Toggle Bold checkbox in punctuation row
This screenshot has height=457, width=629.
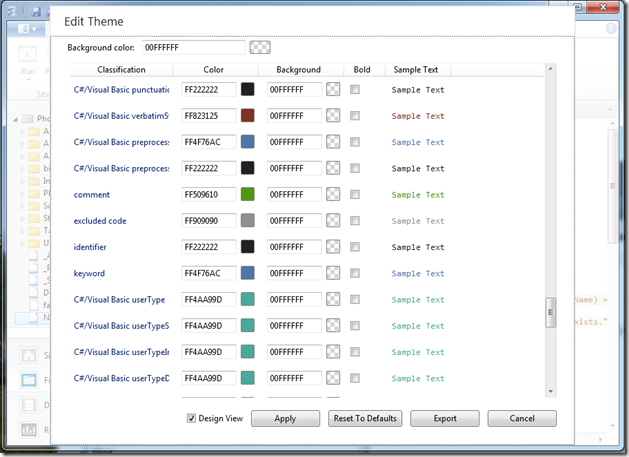(355, 89)
